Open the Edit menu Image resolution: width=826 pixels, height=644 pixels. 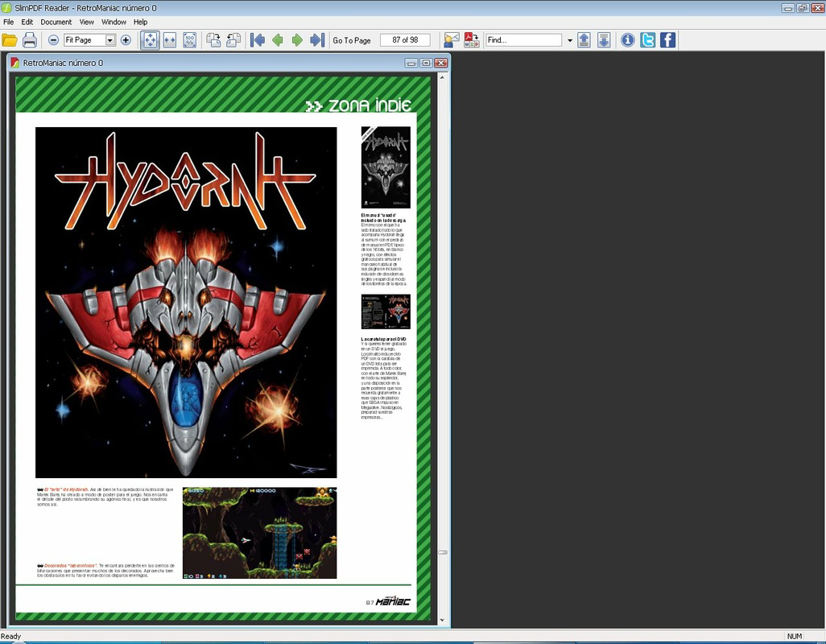[x=27, y=22]
